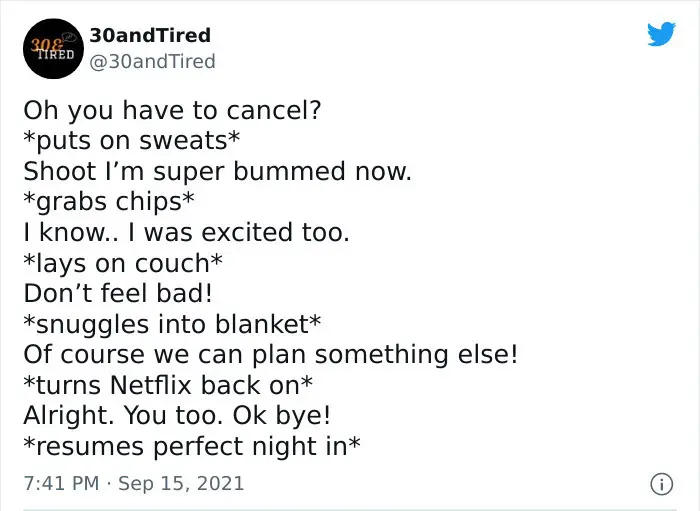The width and height of the screenshot is (700, 511).
Task: Click the '*resumes perfect night in*' line
Action: point(192,446)
